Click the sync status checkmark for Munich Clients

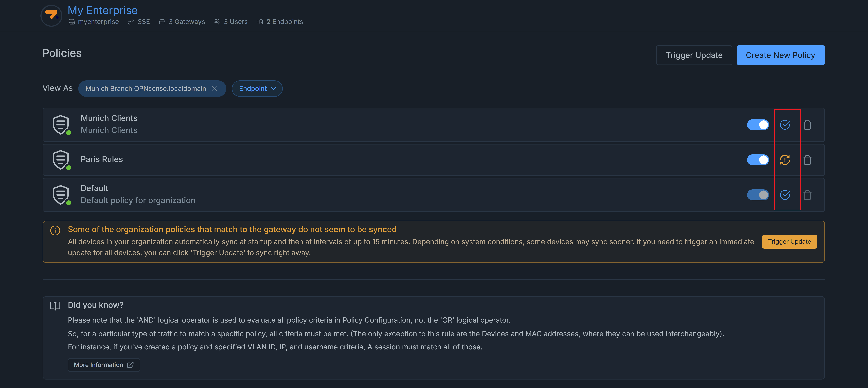pos(785,125)
